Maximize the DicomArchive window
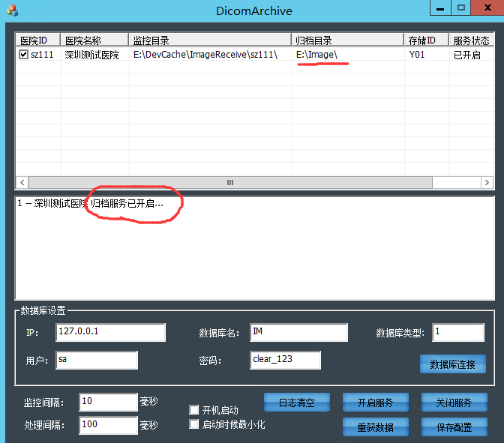Viewport: 504px width, 443px height. pos(461,7)
